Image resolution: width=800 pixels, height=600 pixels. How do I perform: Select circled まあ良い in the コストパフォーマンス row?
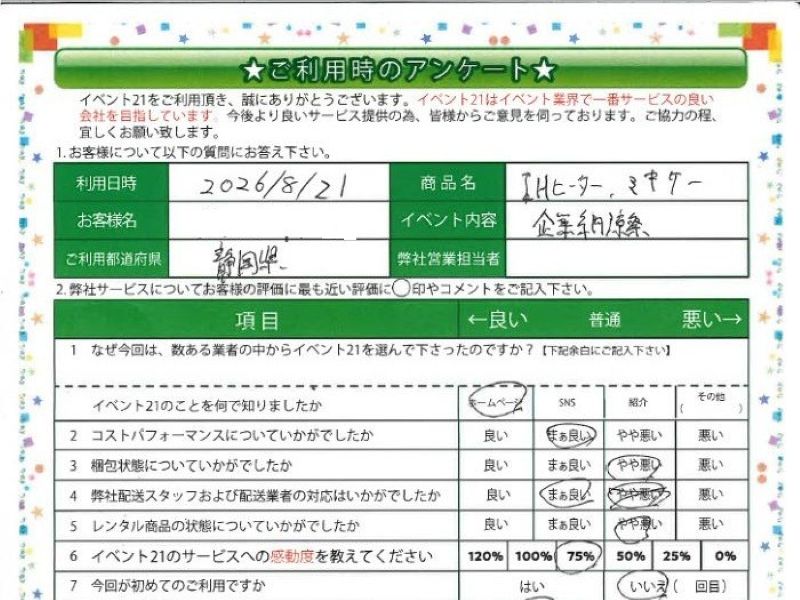point(570,436)
